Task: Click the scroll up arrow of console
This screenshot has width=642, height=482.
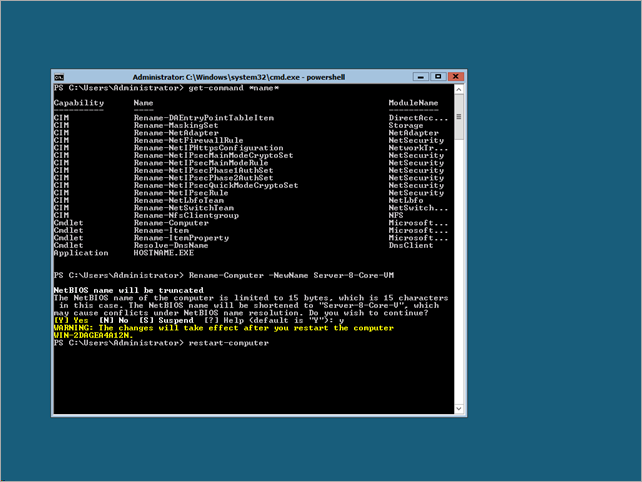Action: pos(459,89)
